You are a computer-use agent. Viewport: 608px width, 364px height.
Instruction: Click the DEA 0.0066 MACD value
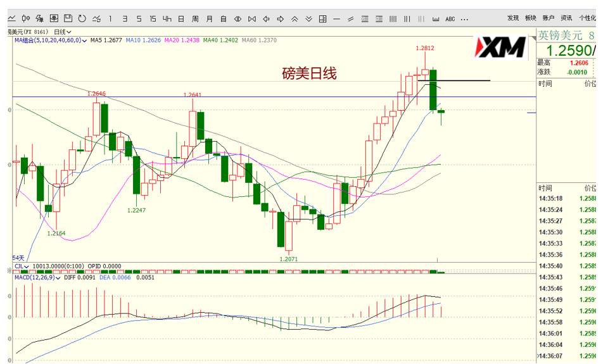[x=115, y=277]
